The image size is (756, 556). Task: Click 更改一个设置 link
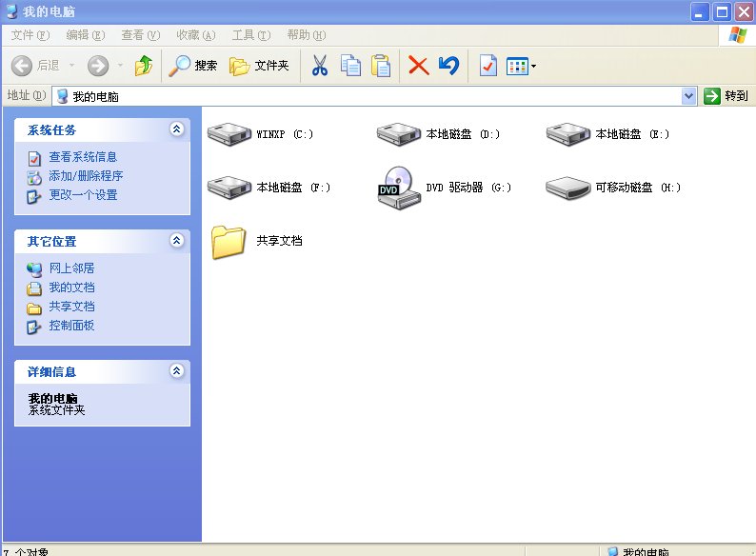tap(83, 195)
